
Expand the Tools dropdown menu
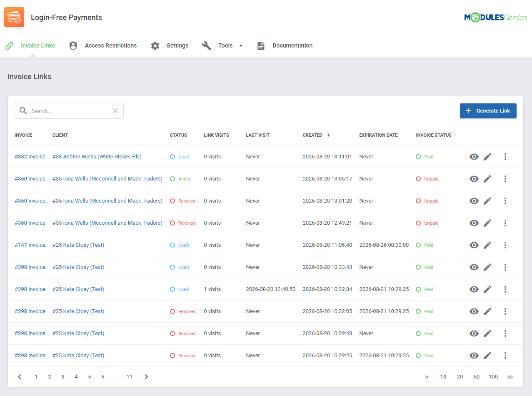tap(222, 45)
